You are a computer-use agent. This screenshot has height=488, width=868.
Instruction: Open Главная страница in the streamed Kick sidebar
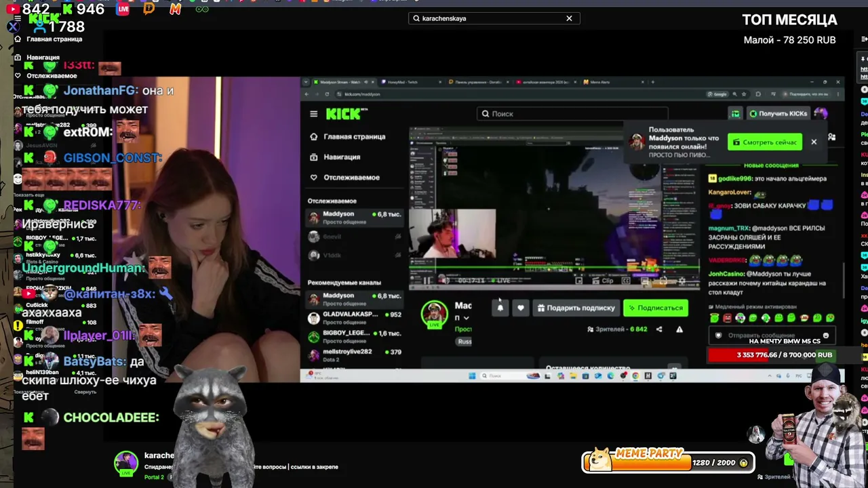pos(347,136)
